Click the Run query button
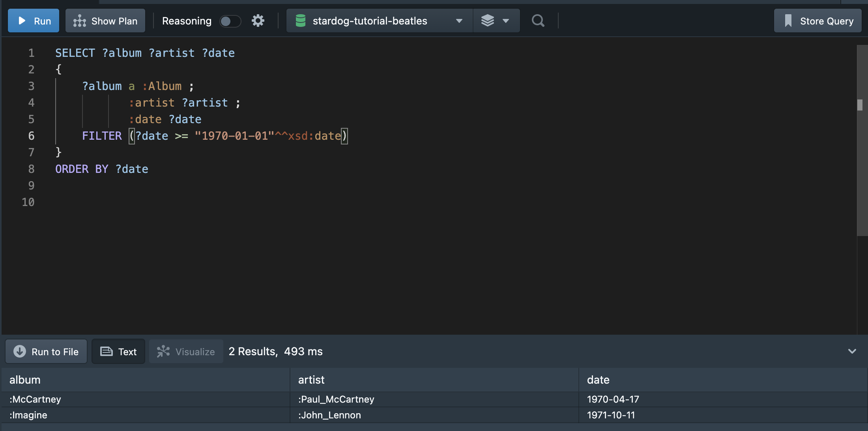Viewport: 868px width, 431px height. [x=34, y=21]
